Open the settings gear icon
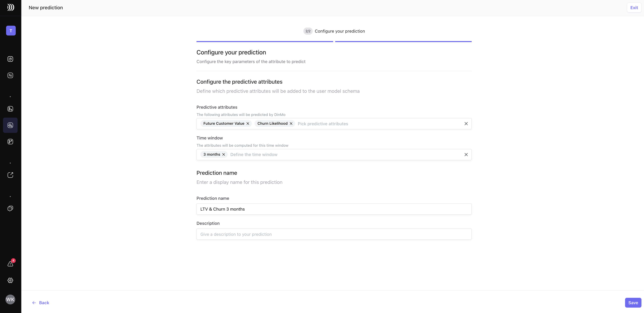The height and width of the screenshot is (313, 644). (x=10, y=280)
